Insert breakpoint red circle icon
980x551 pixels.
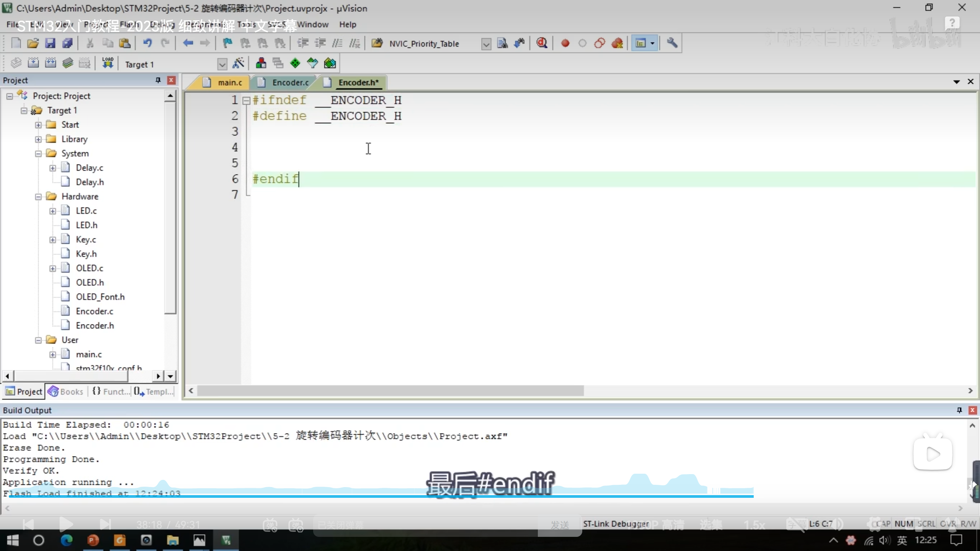565,43
